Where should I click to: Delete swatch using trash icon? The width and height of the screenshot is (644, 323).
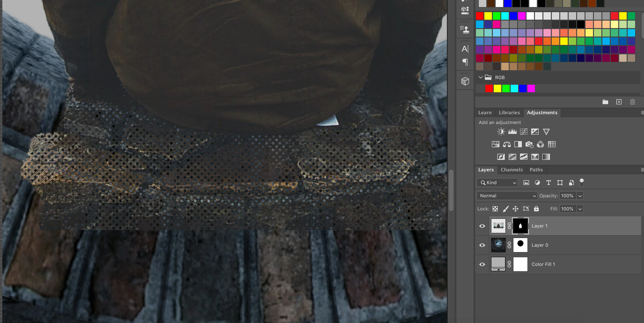point(632,102)
